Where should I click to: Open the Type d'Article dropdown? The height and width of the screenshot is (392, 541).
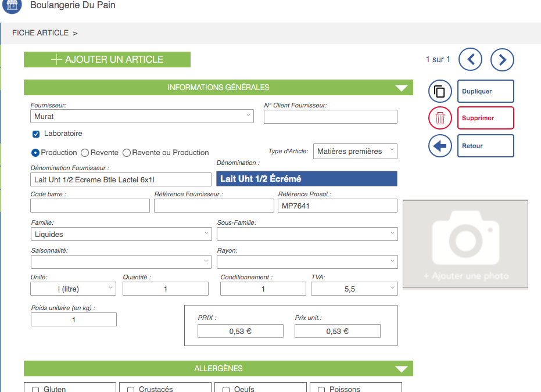355,152
